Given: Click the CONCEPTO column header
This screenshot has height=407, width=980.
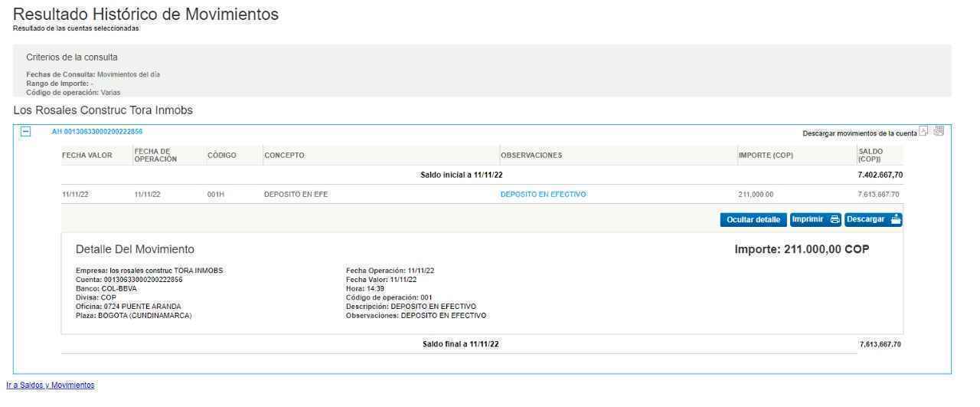Looking at the screenshot, I should (x=284, y=156).
